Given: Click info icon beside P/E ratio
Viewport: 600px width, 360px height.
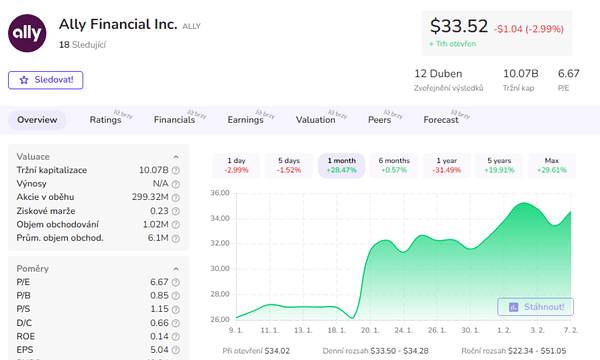Looking at the screenshot, I should coord(176,282).
